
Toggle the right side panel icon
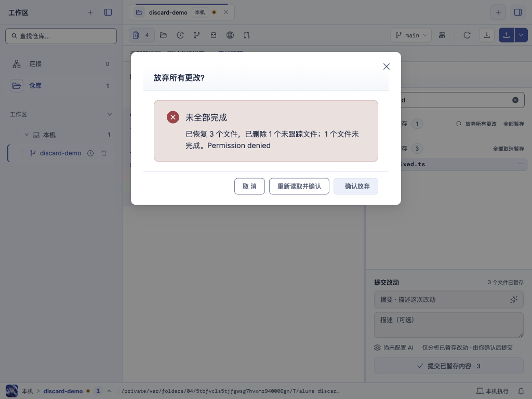click(x=518, y=12)
